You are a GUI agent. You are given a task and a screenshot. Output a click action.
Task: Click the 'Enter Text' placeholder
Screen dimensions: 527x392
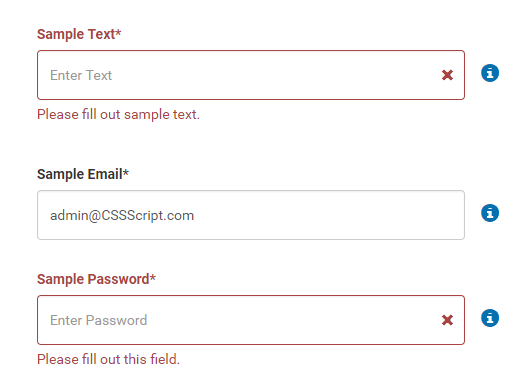81,75
